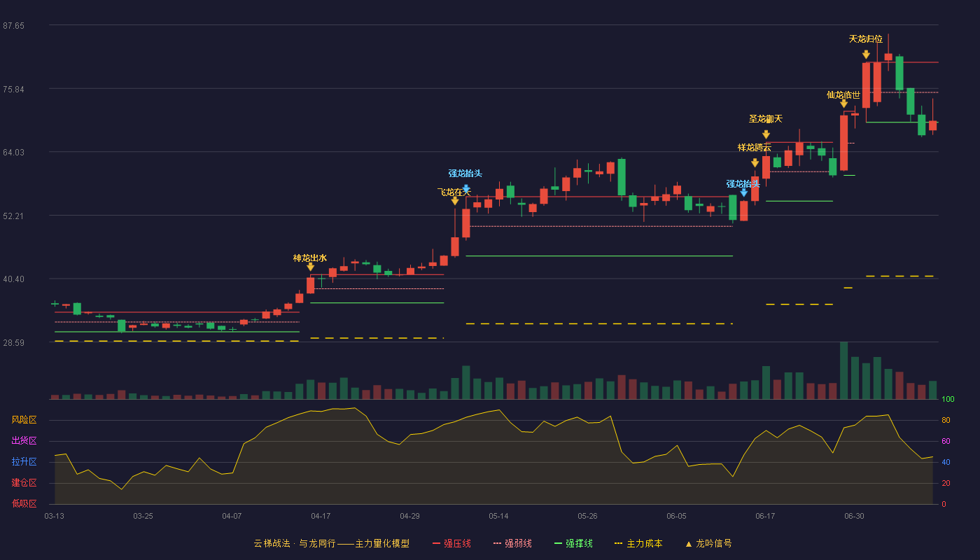Viewport: 980px width, 560px height.
Task: Click the 03-13 date label
Action: (54, 516)
